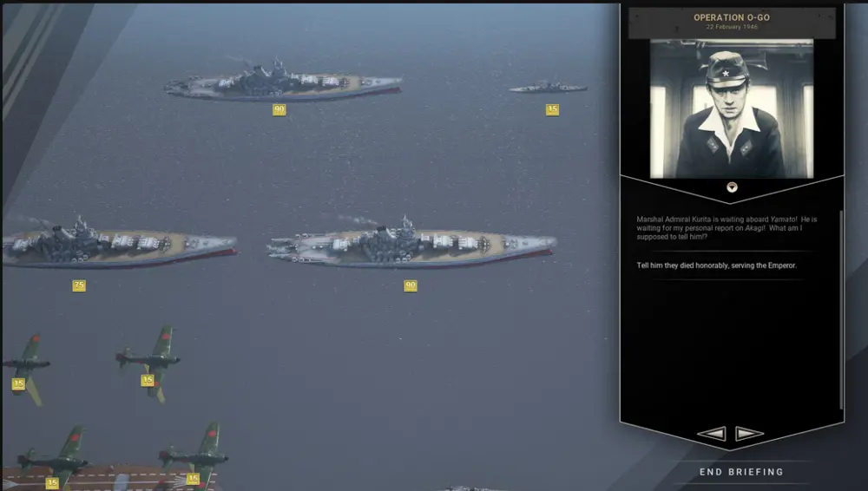The height and width of the screenshot is (491, 868).
Task: Click the briefing text mentioning Marshal Admiral Kurita
Action: pyautogui.click(x=727, y=227)
